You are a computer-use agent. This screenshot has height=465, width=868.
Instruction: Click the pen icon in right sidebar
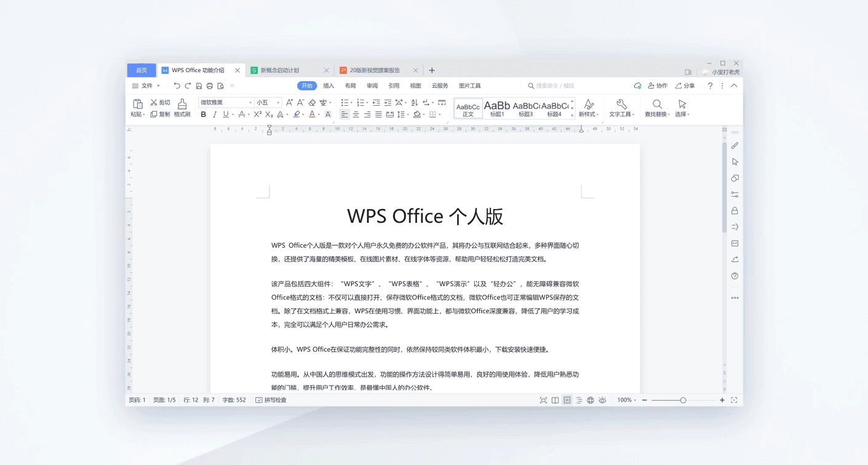(735, 146)
